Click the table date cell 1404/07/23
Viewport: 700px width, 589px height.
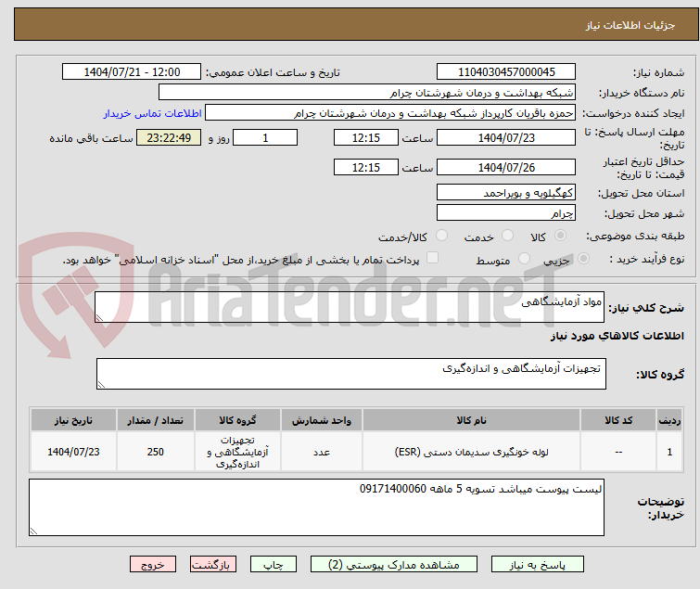[x=73, y=452]
